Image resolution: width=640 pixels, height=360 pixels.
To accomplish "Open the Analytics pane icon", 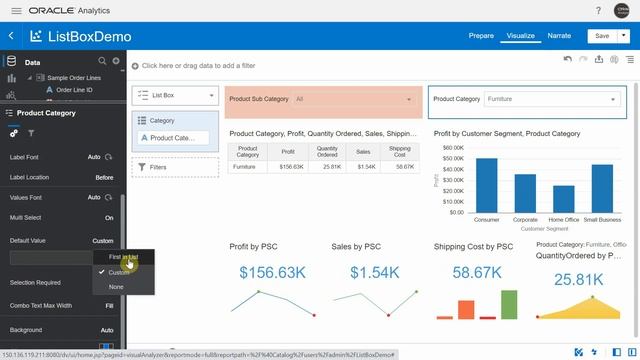I will (x=11, y=95).
